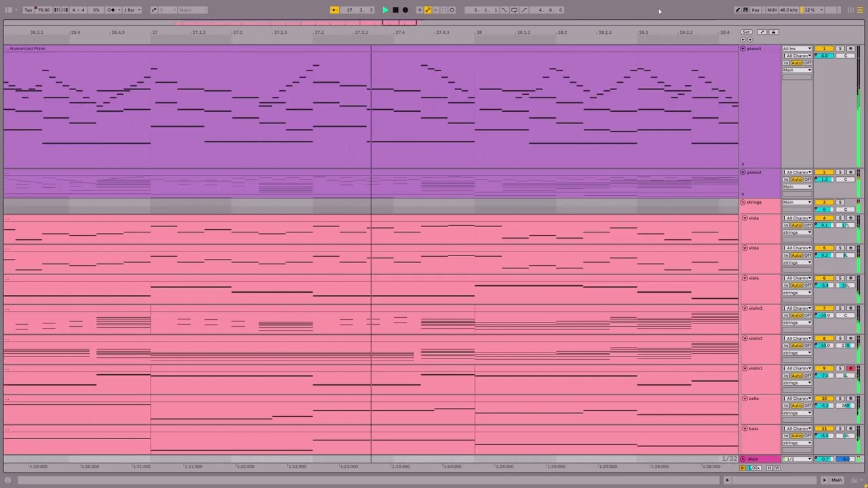Click the loop length field 4.0.0

point(547,9)
